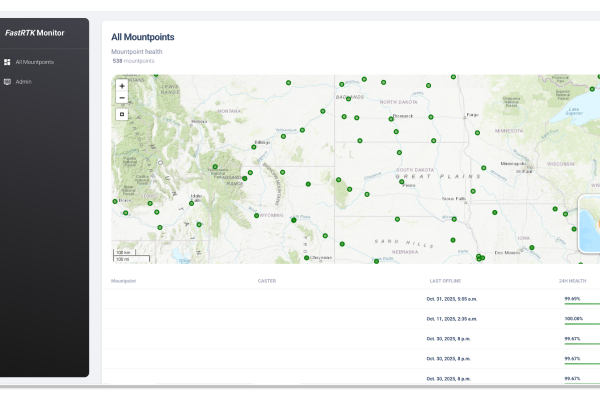Select row offline Oct. 31, 2025, 5:05 a.m.
This screenshot has height=400, width=600.
pos(451,298)
